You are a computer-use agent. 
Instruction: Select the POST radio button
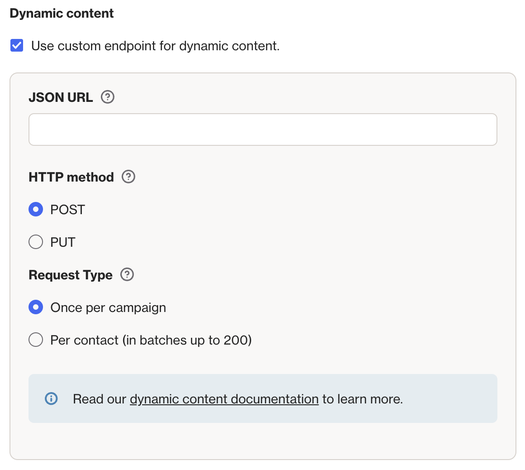[36, 210]
